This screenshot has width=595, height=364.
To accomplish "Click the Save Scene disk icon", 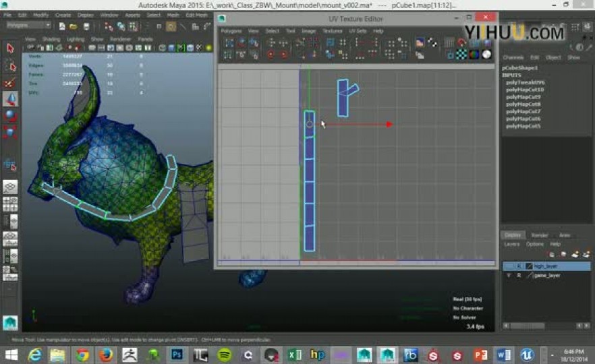I will [x=86, y=26].
